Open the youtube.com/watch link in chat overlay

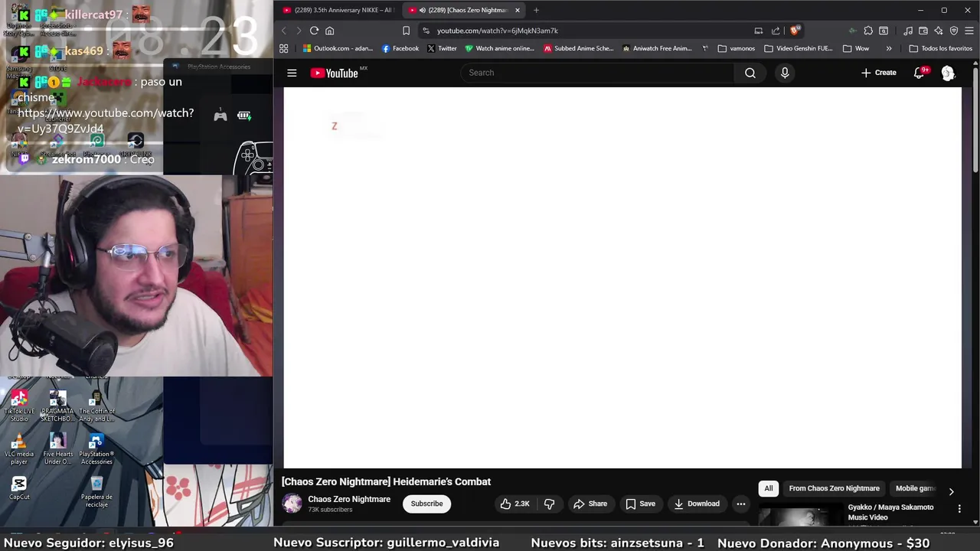tap(105, 121)
